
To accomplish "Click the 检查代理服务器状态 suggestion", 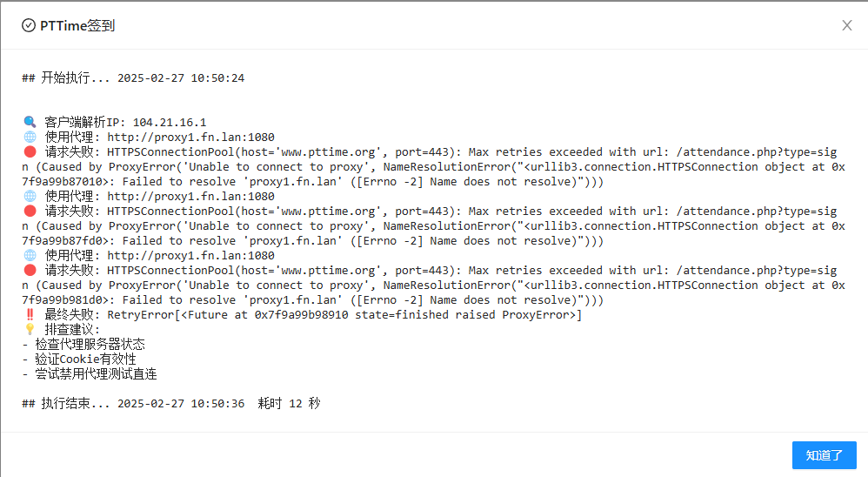I will 90,344.
